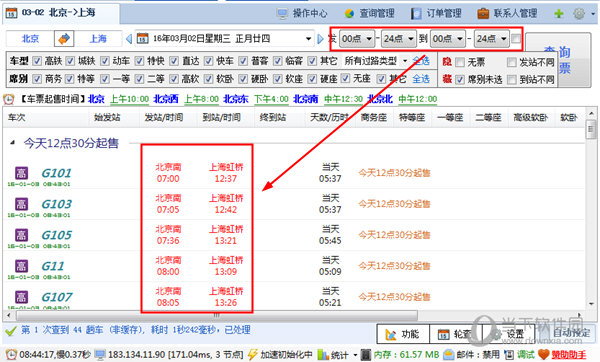This screenshot has width=600, height=362.
Task: Toggle the checkbox after the time range selectors
Action: (x=516, y=38)
